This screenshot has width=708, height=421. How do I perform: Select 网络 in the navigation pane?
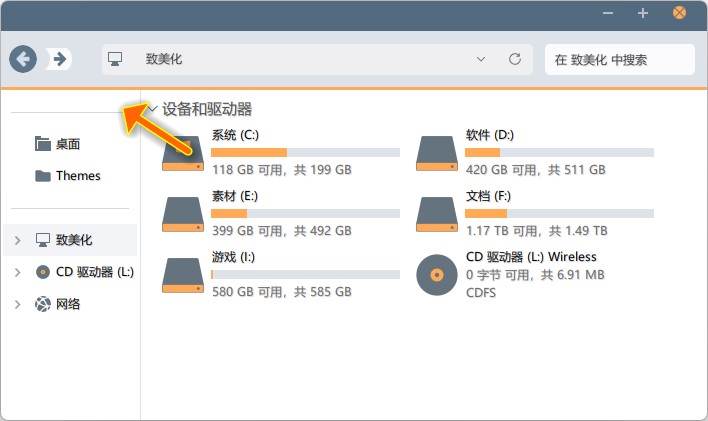click(68, 304)
